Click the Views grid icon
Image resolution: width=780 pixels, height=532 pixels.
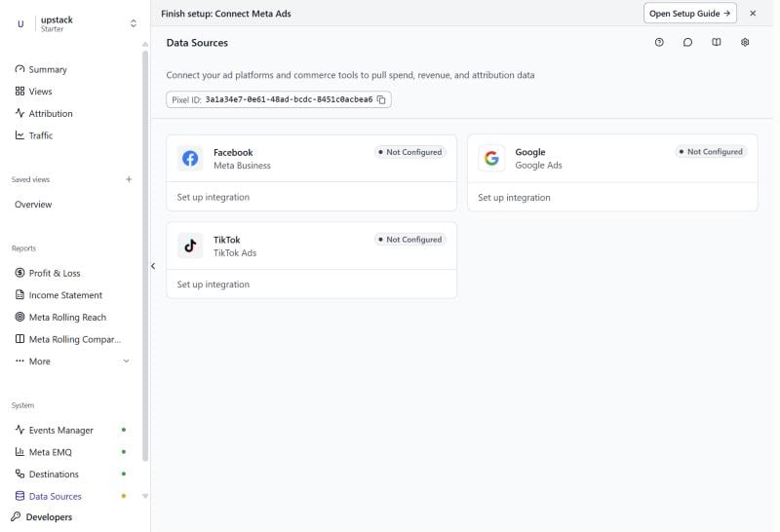click(19, 91)
